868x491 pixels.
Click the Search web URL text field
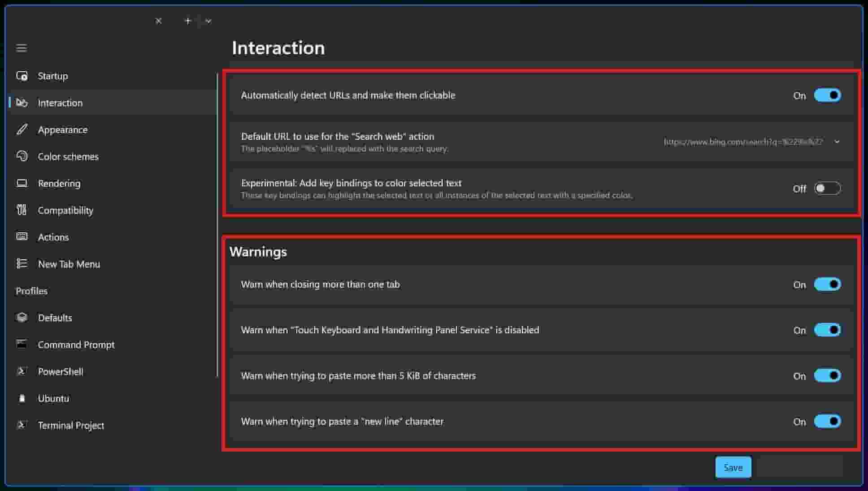click(x=743, y=142)
